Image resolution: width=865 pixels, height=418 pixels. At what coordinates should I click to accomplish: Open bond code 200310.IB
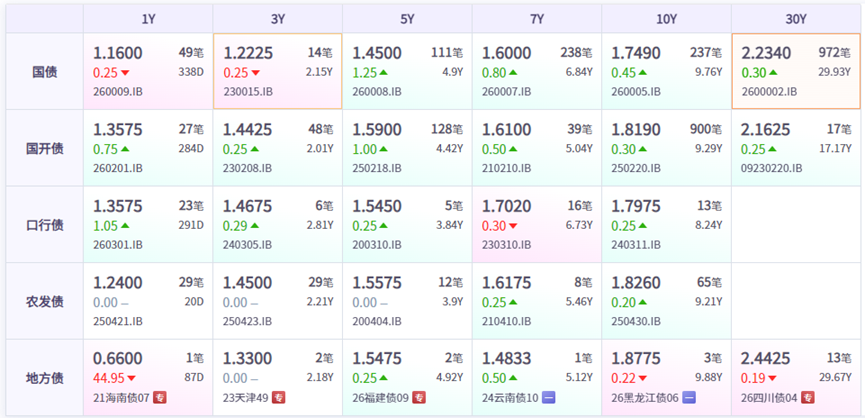(x=377, y=245)
